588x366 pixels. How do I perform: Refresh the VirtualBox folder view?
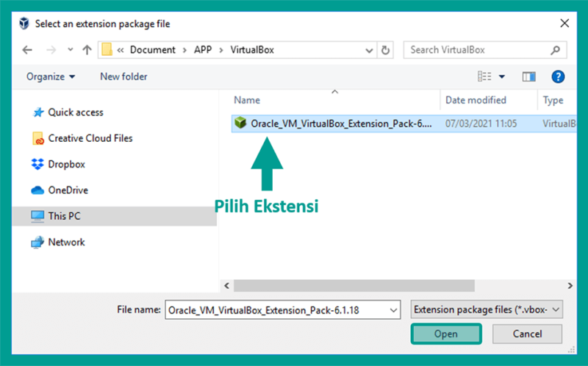(385, 50)
